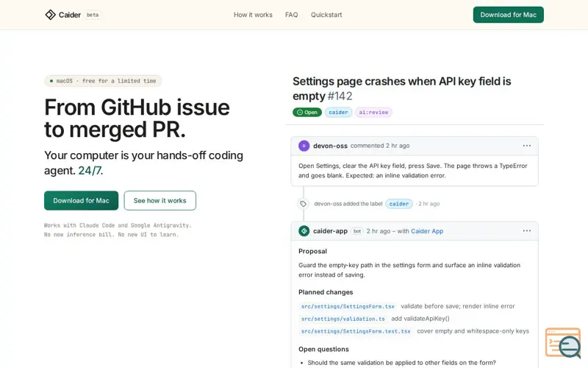This screenshot has height=368, width=588.
Task: Open the Caider App link
Action: click(x=427, y=231)
